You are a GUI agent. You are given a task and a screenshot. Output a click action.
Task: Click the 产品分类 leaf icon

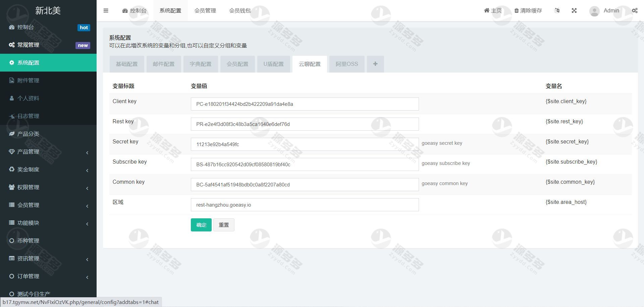coord(12,134)
